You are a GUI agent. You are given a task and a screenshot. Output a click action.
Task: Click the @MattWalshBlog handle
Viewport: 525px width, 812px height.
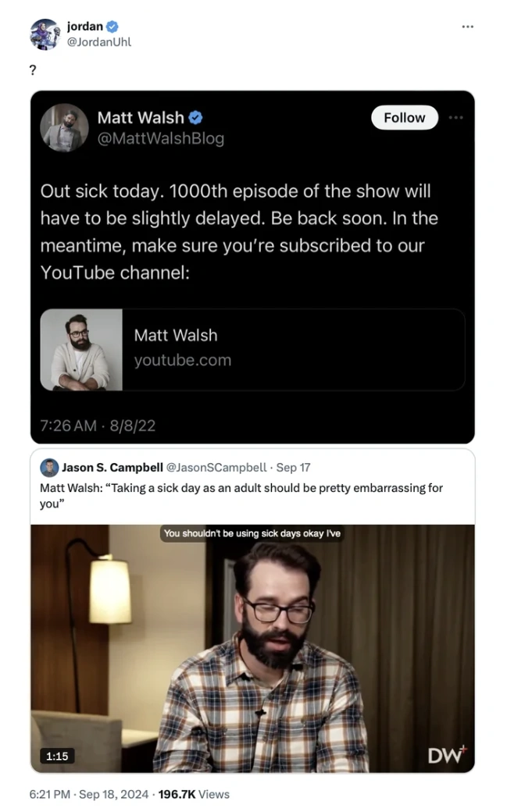[x=161, y=139]
